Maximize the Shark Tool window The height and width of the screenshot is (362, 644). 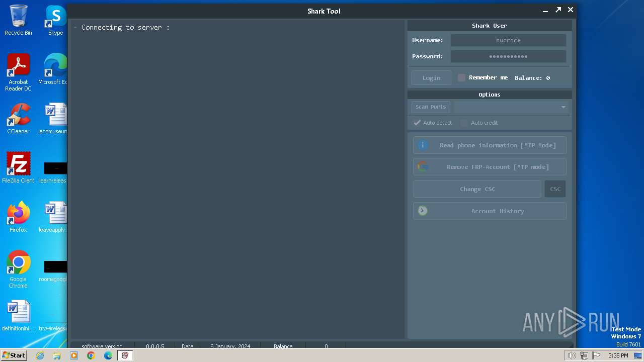tap(558, 10)
